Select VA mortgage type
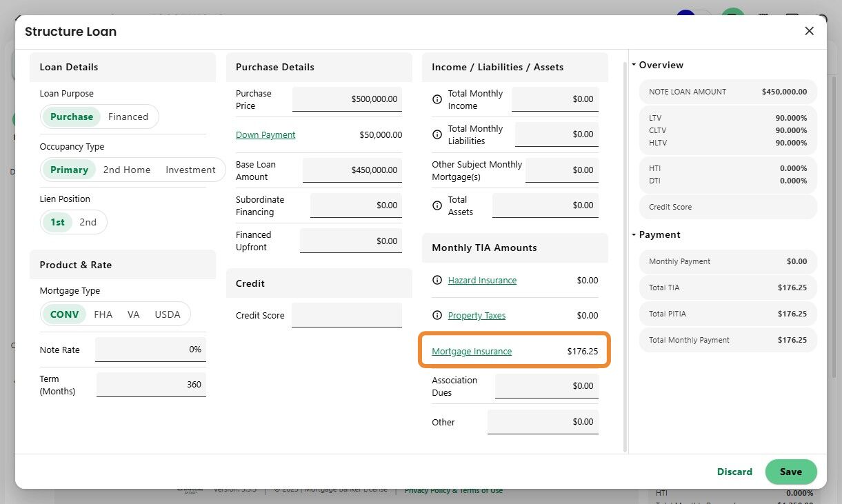The image size is (842, 504). click(x=134, y=314)
